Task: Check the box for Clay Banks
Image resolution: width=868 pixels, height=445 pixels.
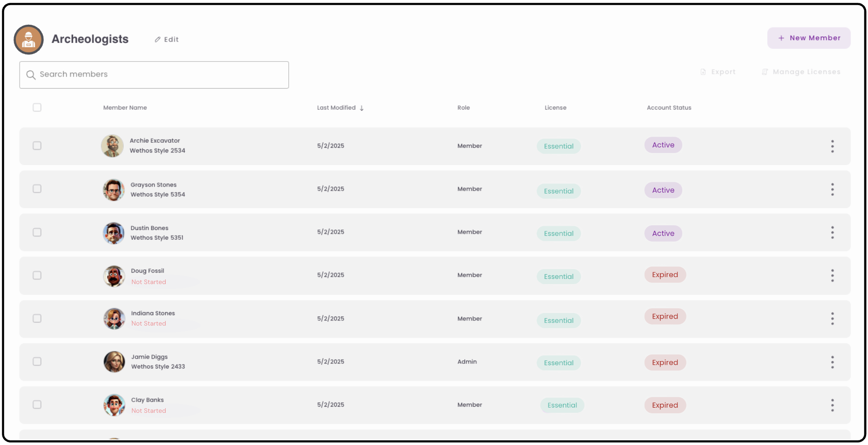Action: (37, 404)
